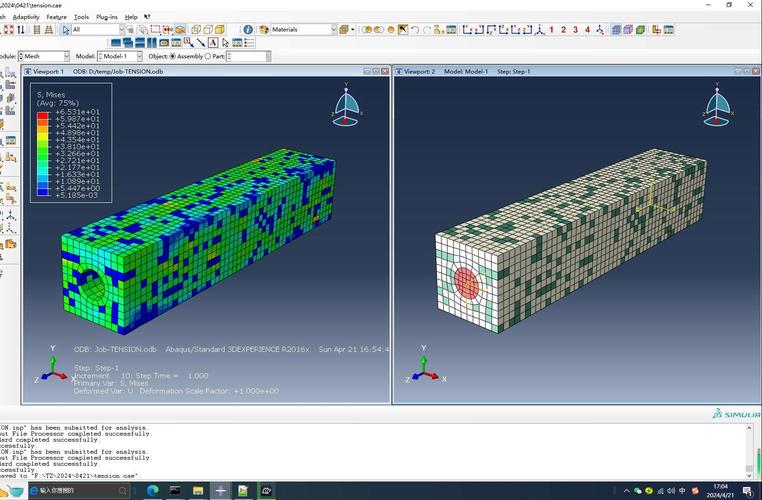Click the view compass triad in Viewport 1
762x500 pixels.
click(347, 106)
